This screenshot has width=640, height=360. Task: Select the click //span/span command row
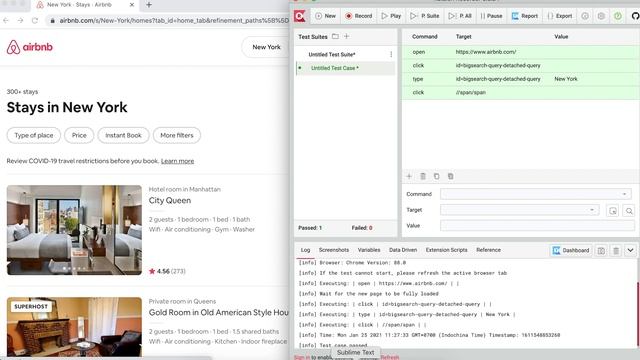tap(521, 92)
